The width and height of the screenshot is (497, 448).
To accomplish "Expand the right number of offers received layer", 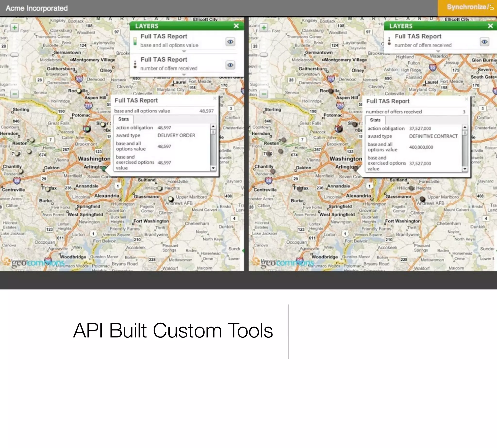I will click(438, 51).
